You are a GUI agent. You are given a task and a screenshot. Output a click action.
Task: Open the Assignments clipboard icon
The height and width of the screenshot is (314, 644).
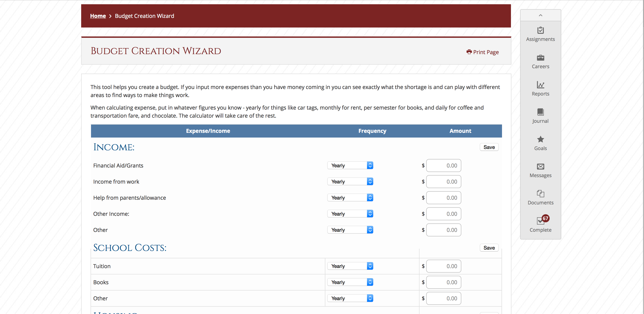tap(540, 30)
